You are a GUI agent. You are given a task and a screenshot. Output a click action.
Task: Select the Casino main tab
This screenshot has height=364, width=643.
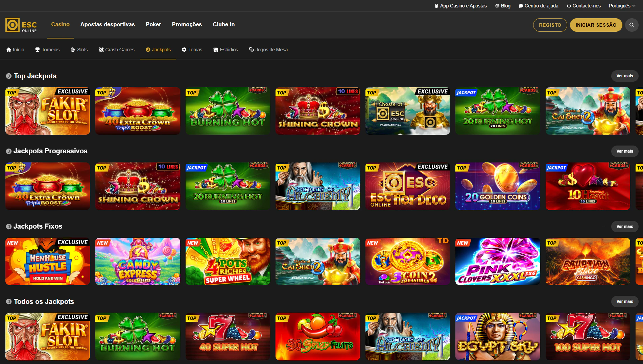[x=60, y=24]
